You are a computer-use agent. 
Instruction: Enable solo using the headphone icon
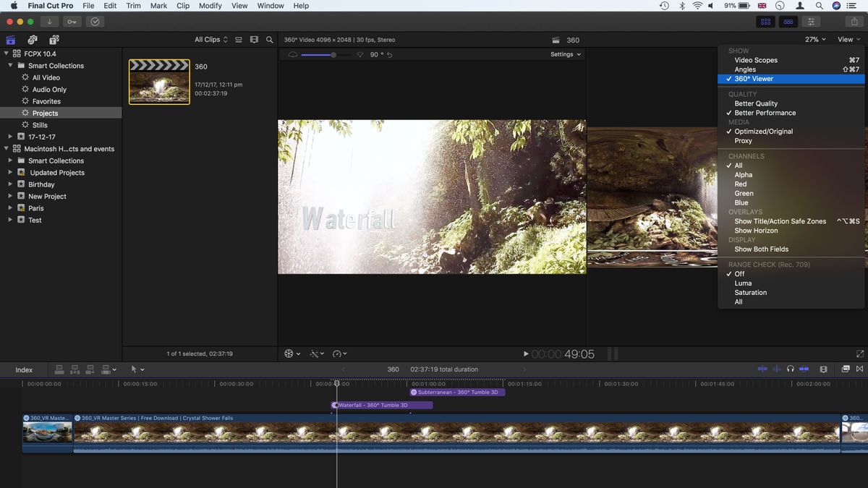pos(791,369)
